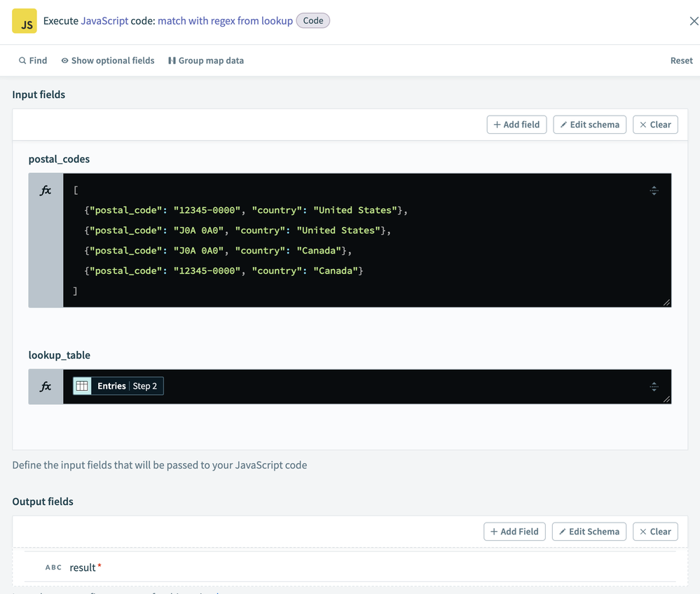The height and width of the screenshot is (594, 700).
Task: Reset the step configuration
Action: (x=681, y=60)
